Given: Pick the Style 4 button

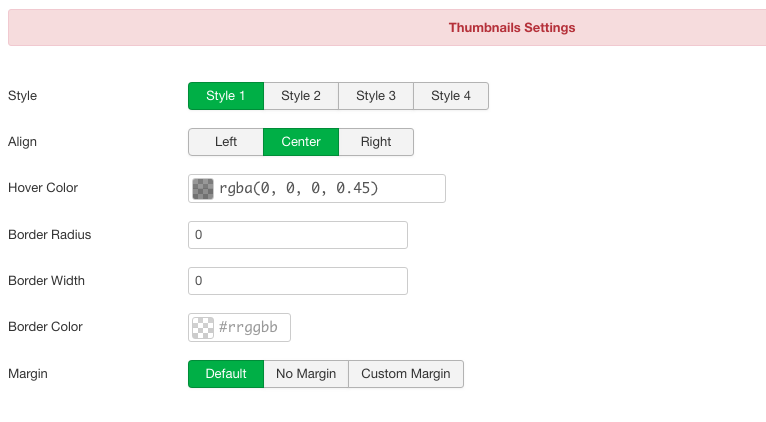Looking at the screenshot, I should click(x=451, y=96).
